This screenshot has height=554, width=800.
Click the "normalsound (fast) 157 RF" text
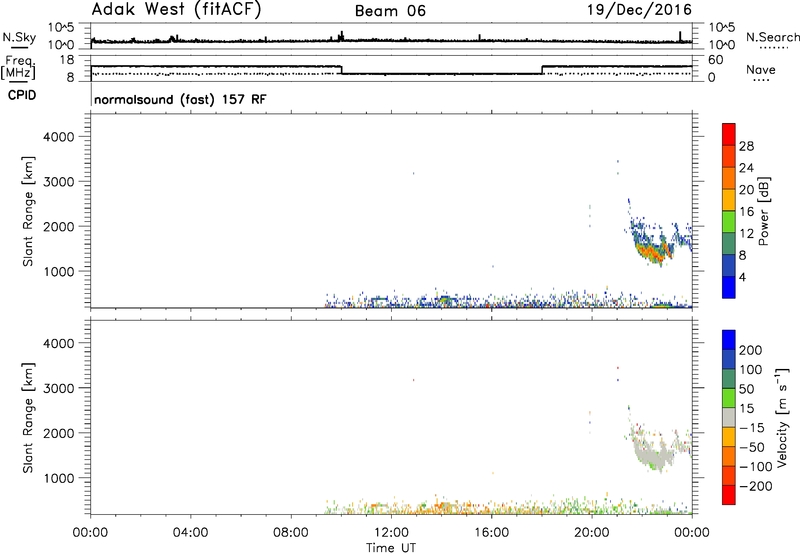tap(180, 99)
